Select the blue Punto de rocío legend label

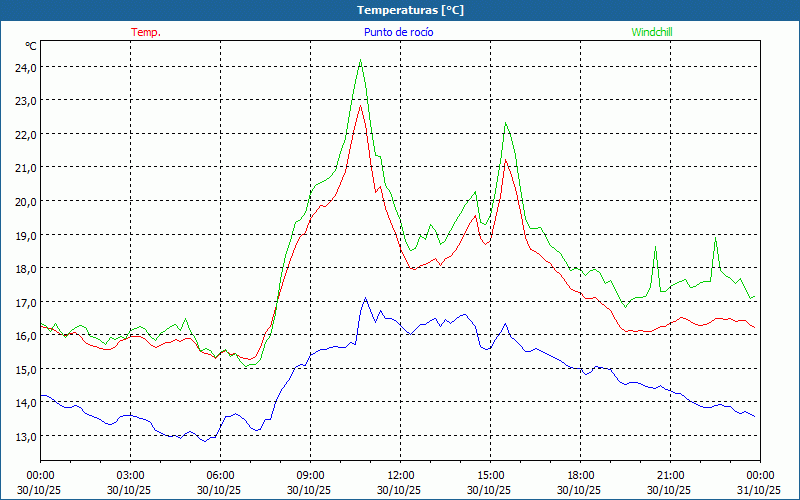click(399, 32)
